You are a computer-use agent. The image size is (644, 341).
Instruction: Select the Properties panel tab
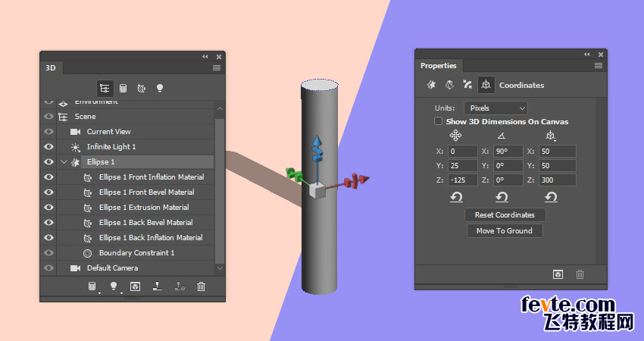point(439,66)
